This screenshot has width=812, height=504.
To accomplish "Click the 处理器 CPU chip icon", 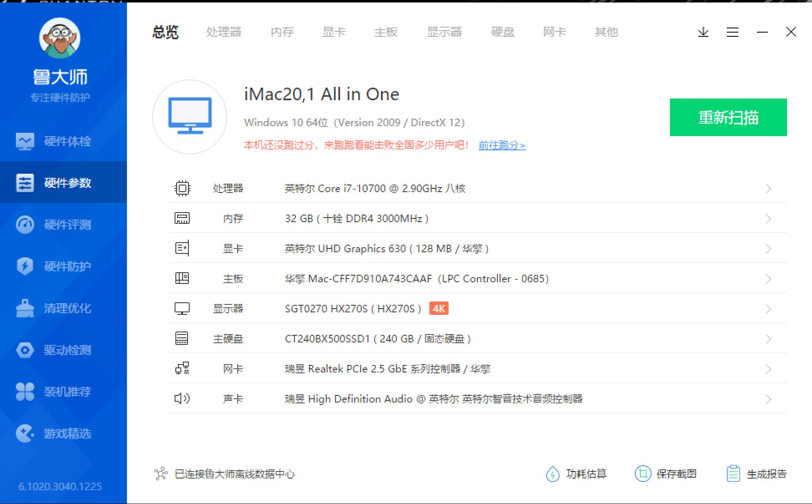I will (182, 188).
